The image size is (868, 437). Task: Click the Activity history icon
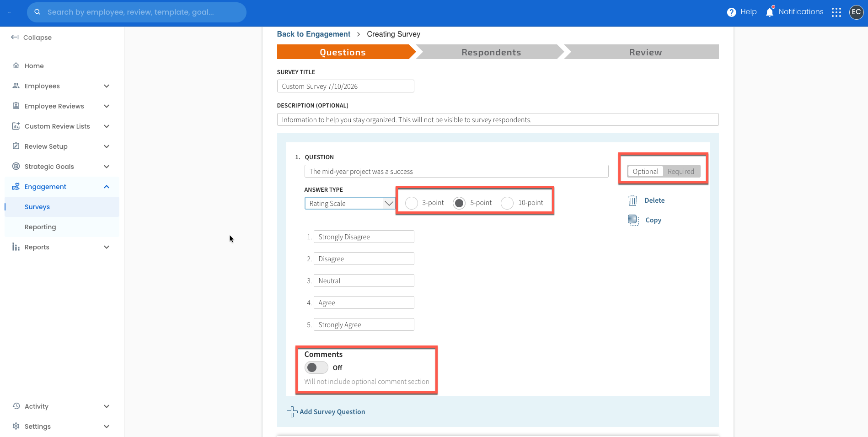pyautogui.click(x=16, y=406)
